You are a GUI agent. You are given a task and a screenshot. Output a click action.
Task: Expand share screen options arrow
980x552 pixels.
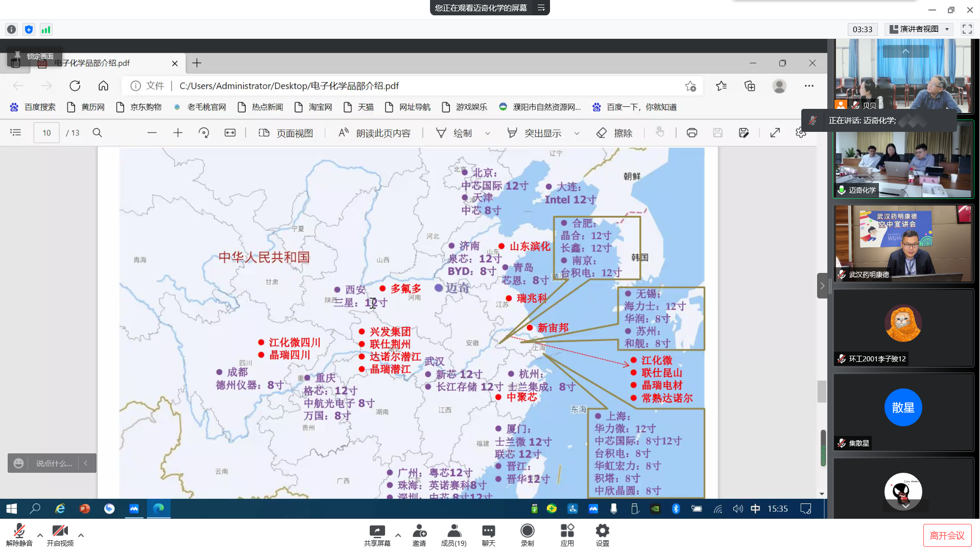coord(398,535)
